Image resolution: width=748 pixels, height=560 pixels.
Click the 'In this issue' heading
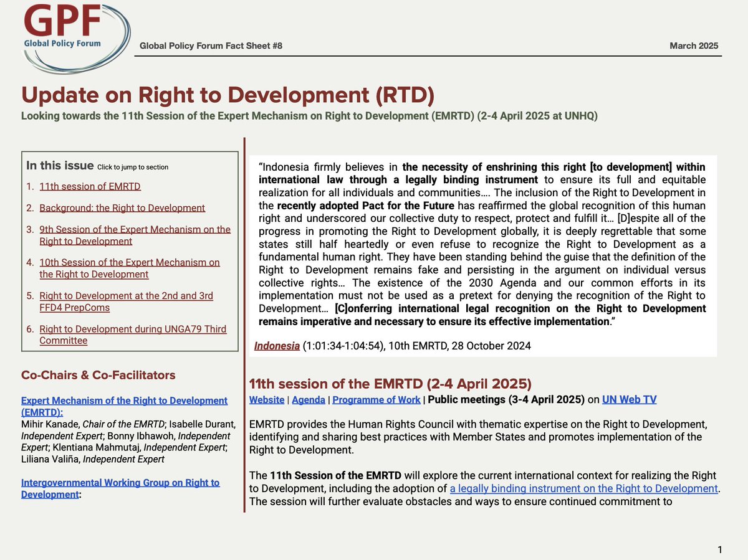(x=60, y=166)
